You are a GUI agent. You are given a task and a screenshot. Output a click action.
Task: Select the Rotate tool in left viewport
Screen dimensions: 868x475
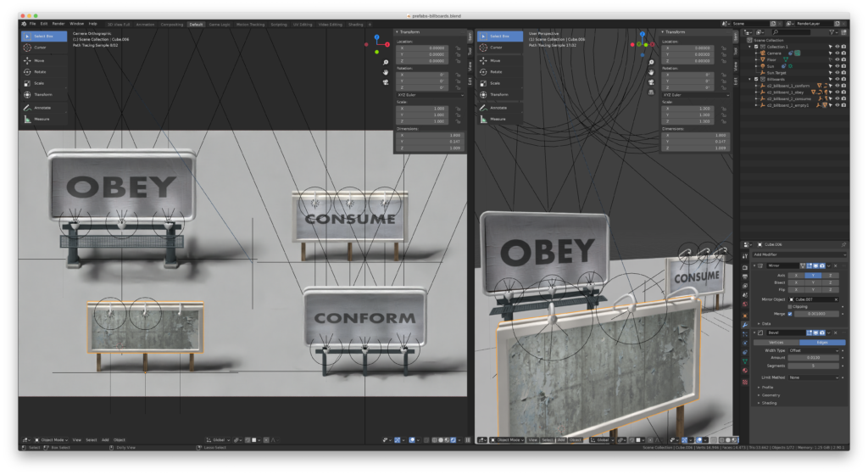coord(44,72)
